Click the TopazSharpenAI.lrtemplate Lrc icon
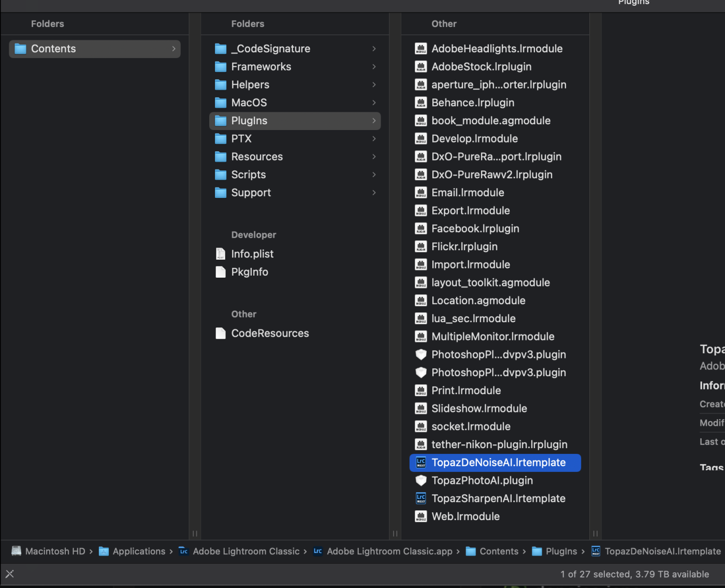Screen dimensions: 725x588 (421, 498)
